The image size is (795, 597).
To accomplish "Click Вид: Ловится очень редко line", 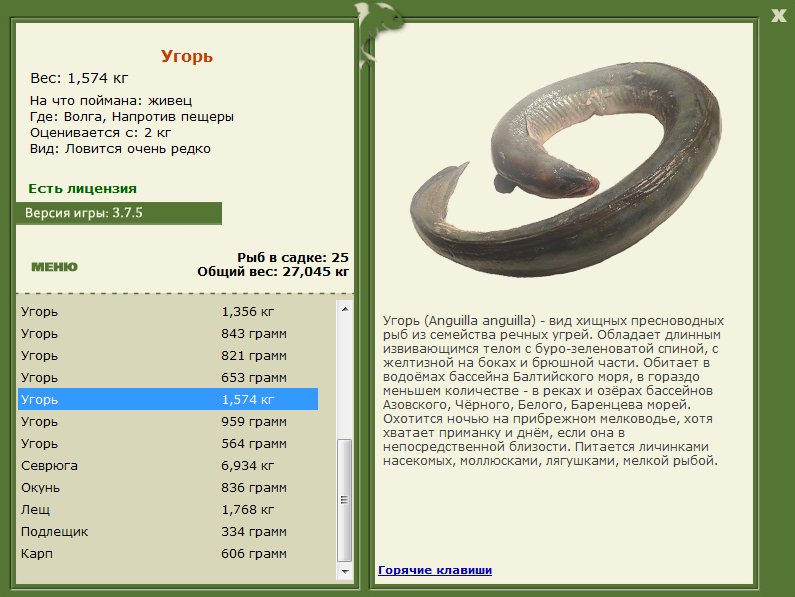I will click(x=120, y=149).
